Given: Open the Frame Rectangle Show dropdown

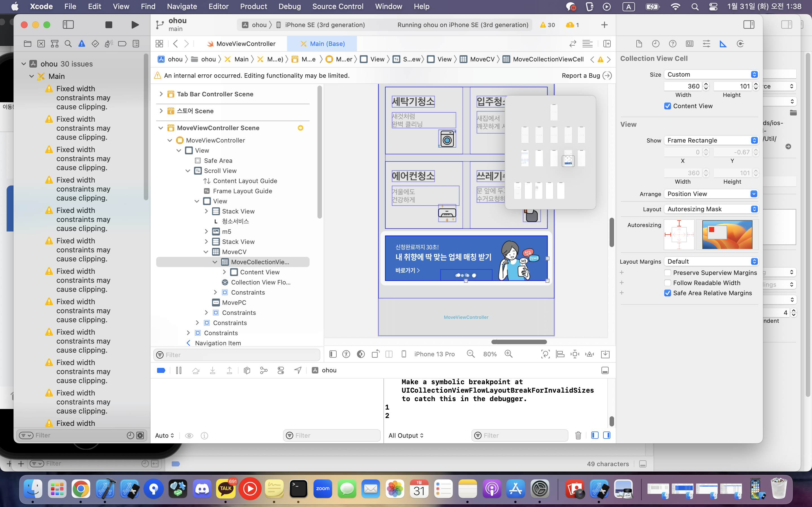Looking at the screenshot, I should [711, 140].
